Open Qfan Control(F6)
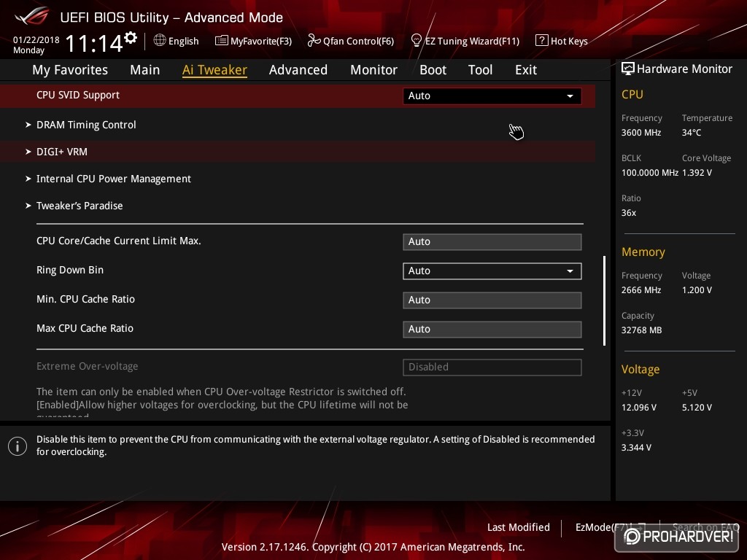Image resolution: width=747 pixels, height=560 pixels. [x=351, y=41]
